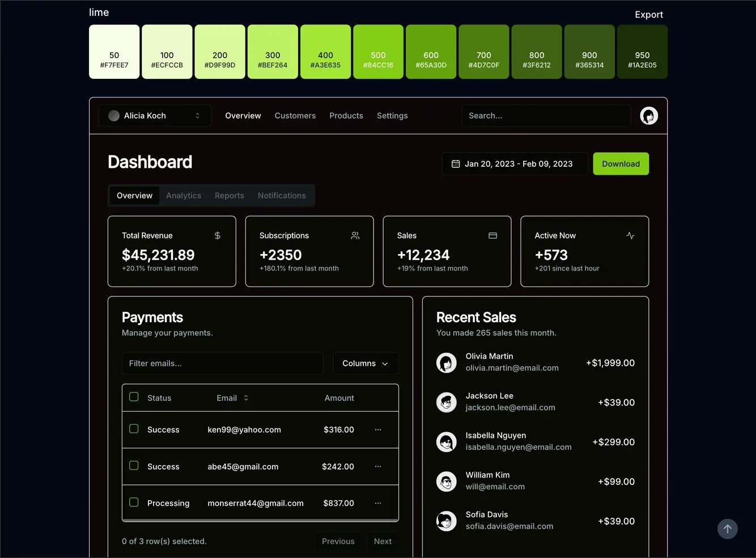Image resolution: width=756 pixels, height=558 pixels.
Task: Pick the lime 950 swatch #1A2E05
Action: [642, 52]
